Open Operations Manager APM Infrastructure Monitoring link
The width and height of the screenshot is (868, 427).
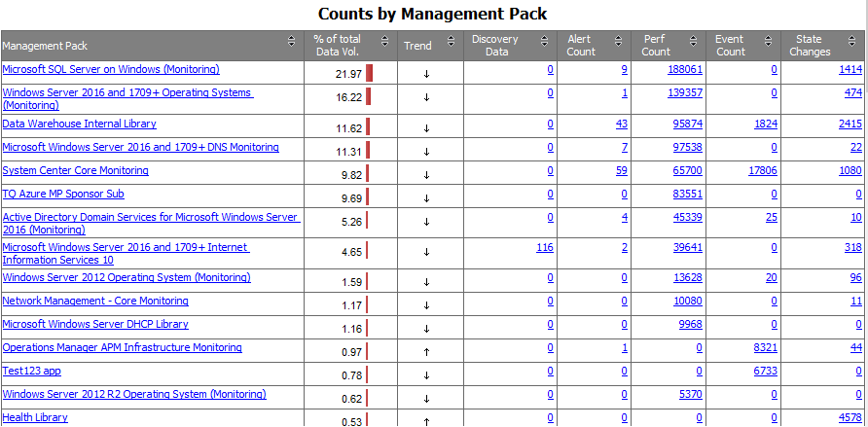pos(123,347)
